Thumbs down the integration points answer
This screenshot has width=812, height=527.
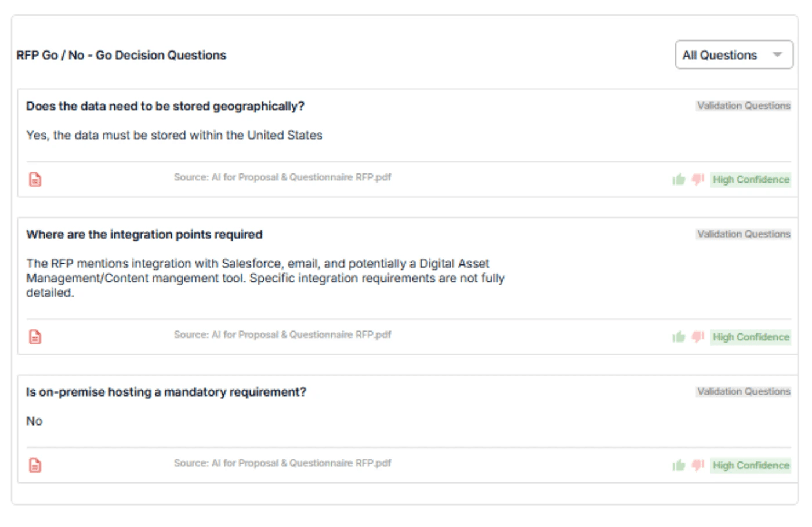(695, 336)
